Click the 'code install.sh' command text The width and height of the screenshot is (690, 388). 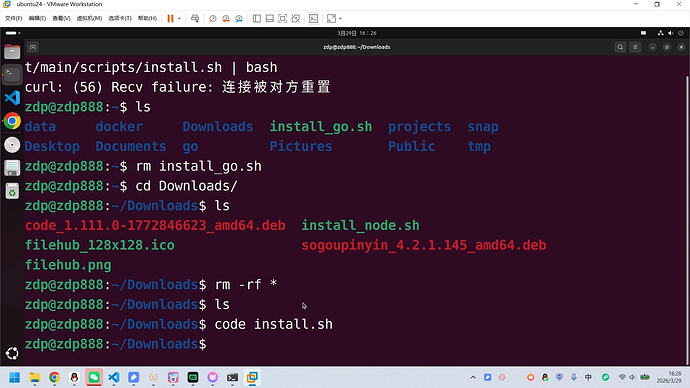tap(274, 324)
